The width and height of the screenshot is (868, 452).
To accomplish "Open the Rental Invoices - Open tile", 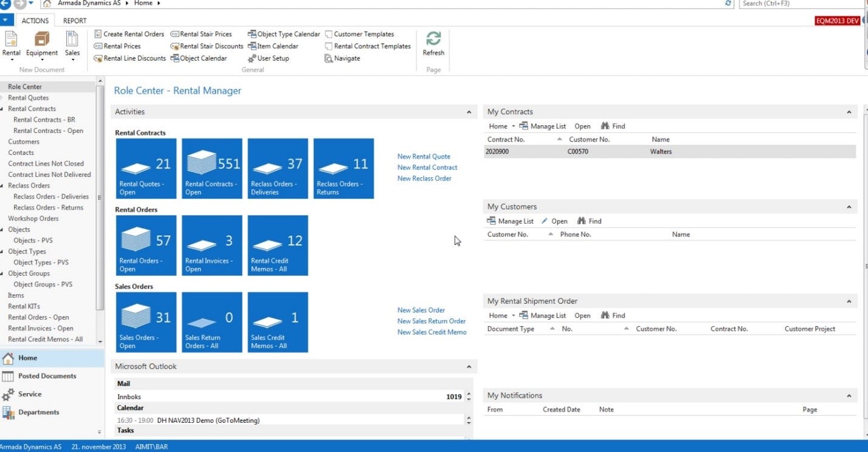I will [x=212, y=245].
